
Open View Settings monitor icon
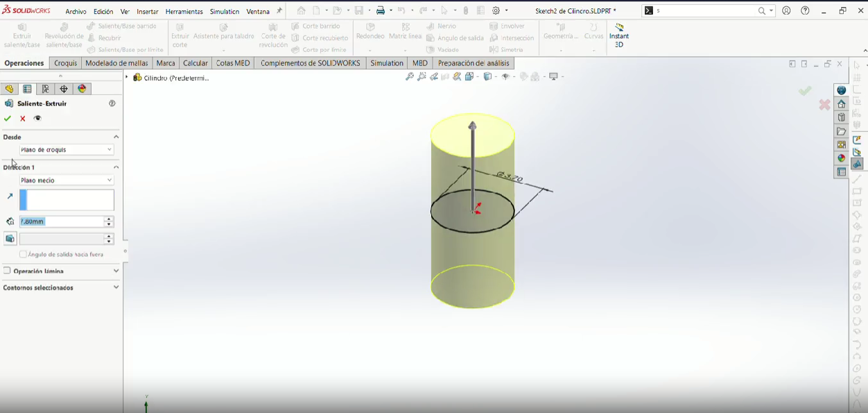tap(553, 76)
